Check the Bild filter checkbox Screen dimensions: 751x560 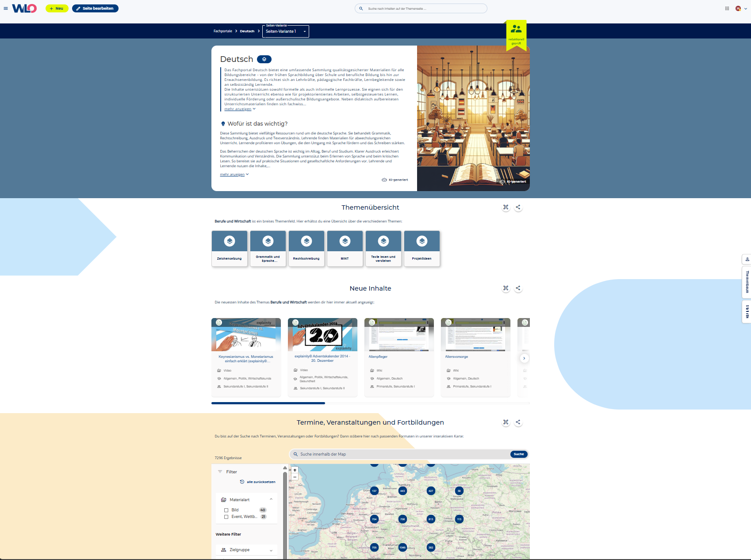pyautogui.click(x=226, y=510)
